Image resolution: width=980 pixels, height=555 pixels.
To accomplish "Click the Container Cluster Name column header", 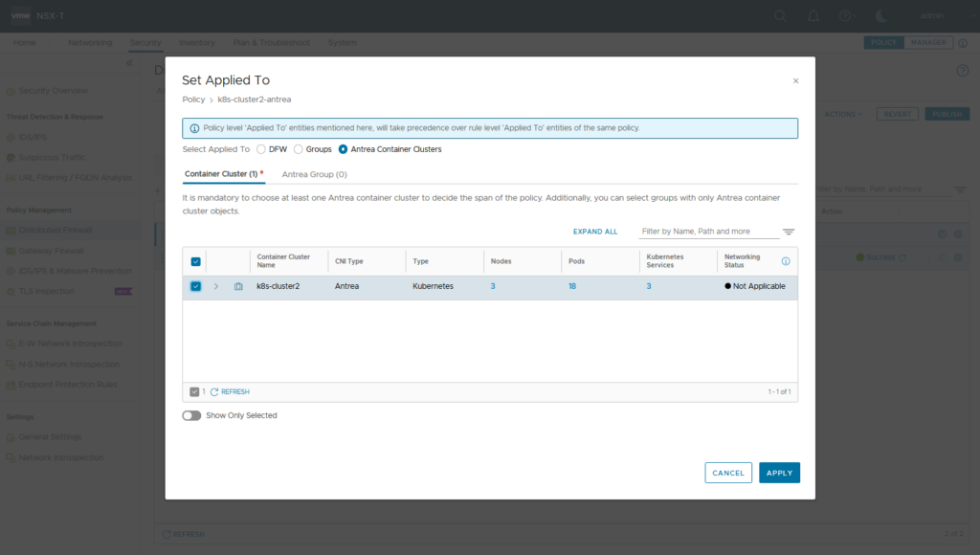I will [289, 261].
